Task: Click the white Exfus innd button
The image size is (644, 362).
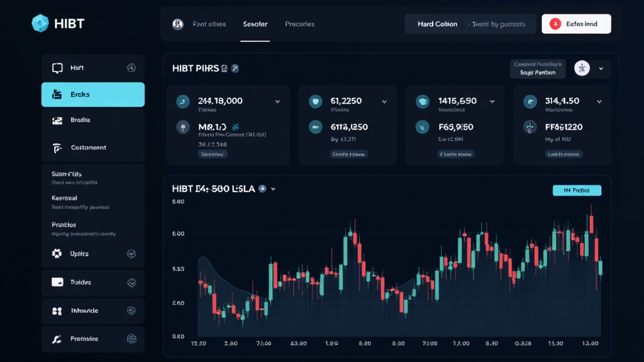Action: (576, 24)
